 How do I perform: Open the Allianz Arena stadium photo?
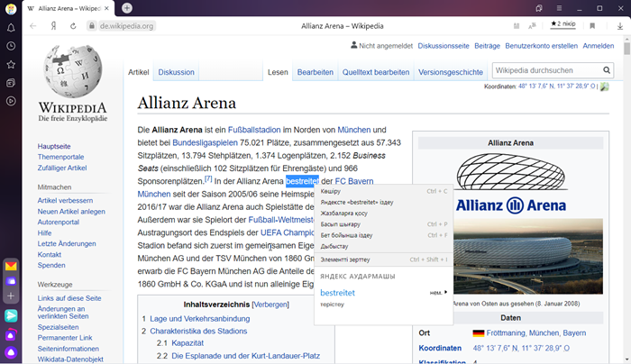click(528, 256)
